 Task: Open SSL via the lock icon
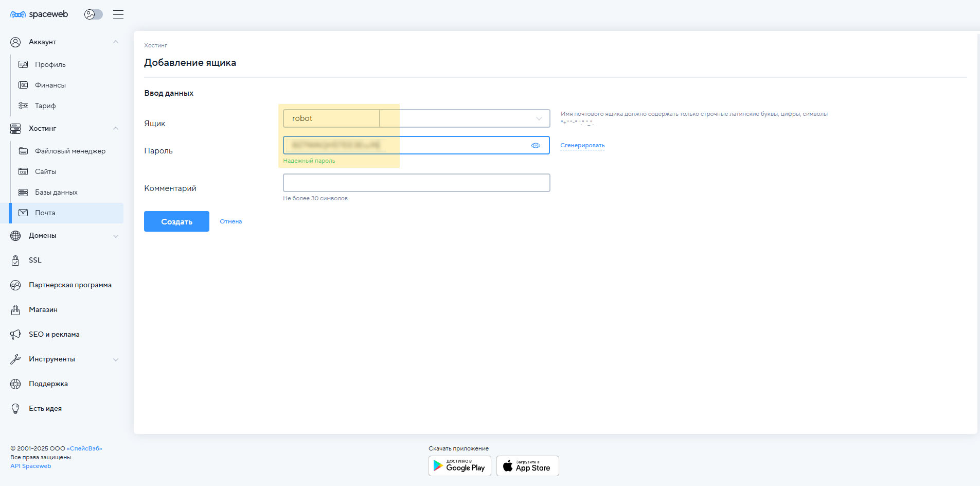(15, 261)
